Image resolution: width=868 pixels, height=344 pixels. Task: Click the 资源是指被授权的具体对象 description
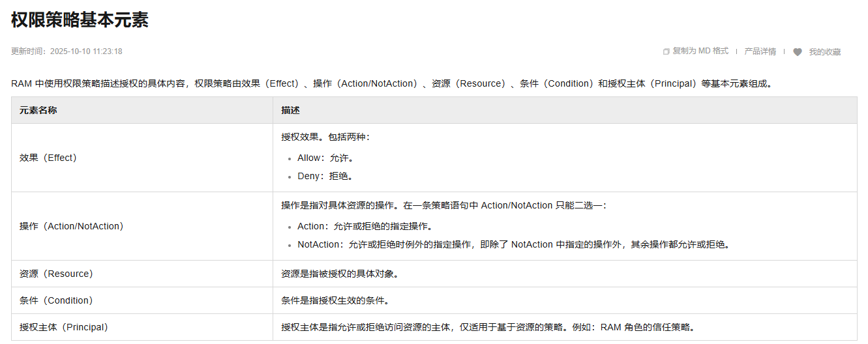point(339,274)
